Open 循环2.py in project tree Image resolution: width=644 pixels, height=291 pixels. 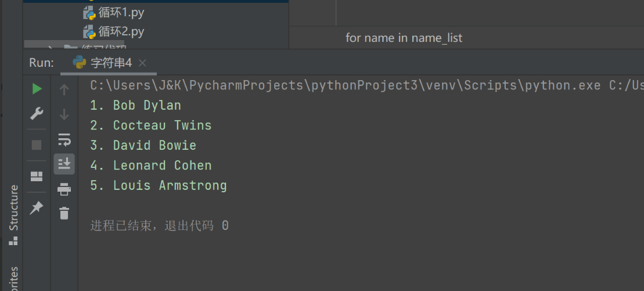point(121,31)
